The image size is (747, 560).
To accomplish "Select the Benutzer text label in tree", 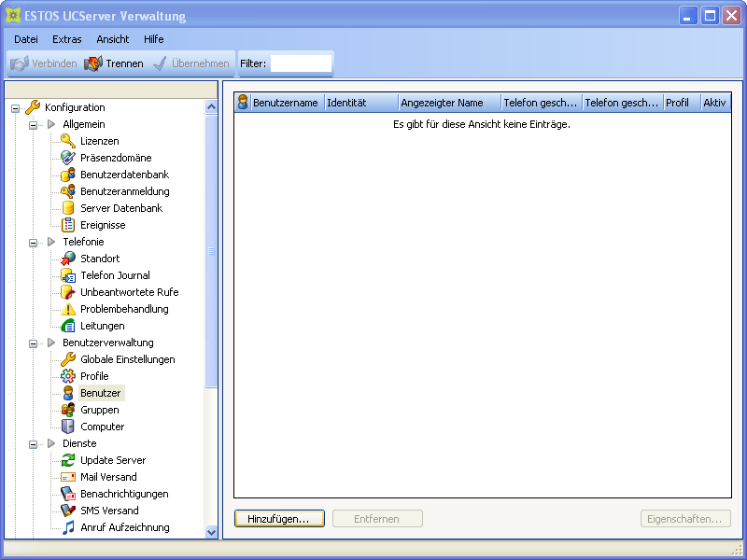I will (x=101, y=393).
